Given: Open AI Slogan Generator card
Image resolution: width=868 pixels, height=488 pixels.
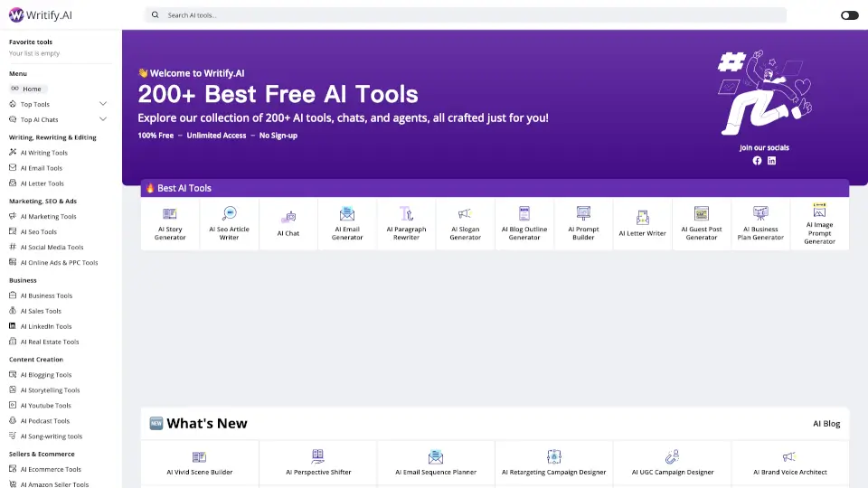Looking at the screenshot, I should point(465,223).
